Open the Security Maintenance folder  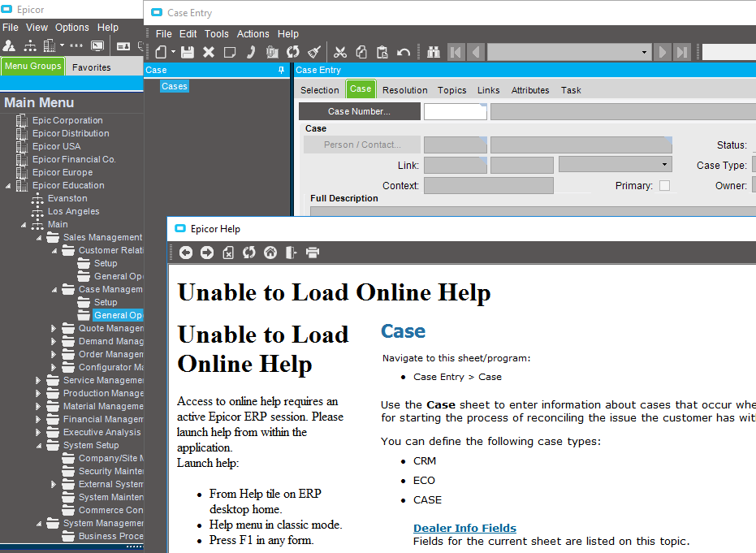coord(111,472)
